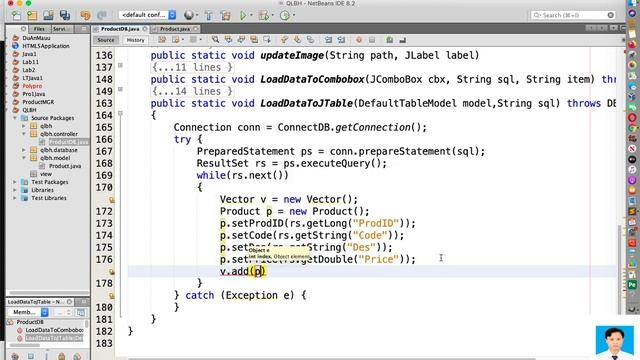The height and width of the screenshot is (360, 640).
Task: Click the Uncomment icon in editor toolbar
Action: point(402,40)
